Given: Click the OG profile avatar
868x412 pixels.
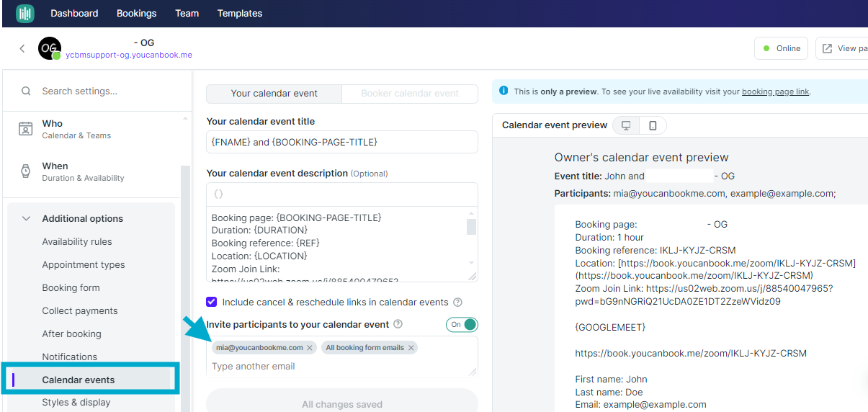Looking at the screenshot, I should click(x=49, y=48).
